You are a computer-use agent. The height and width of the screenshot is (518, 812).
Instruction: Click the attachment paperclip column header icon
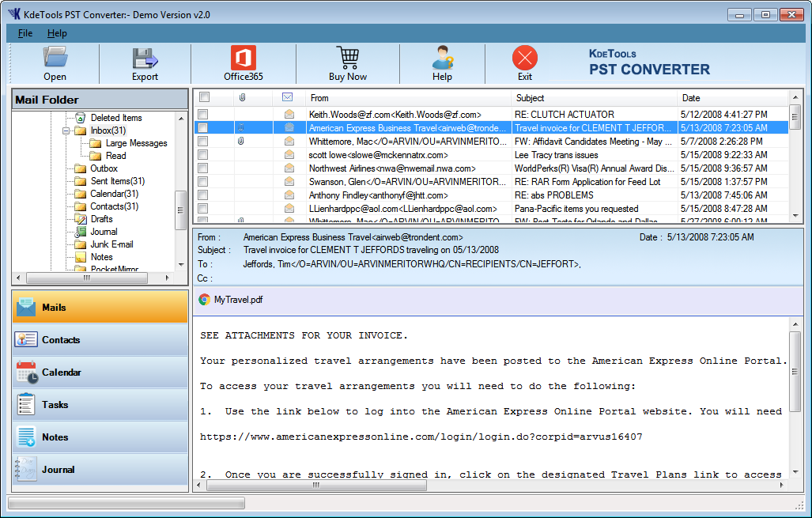pyautogui.click(x=243, y=97)
